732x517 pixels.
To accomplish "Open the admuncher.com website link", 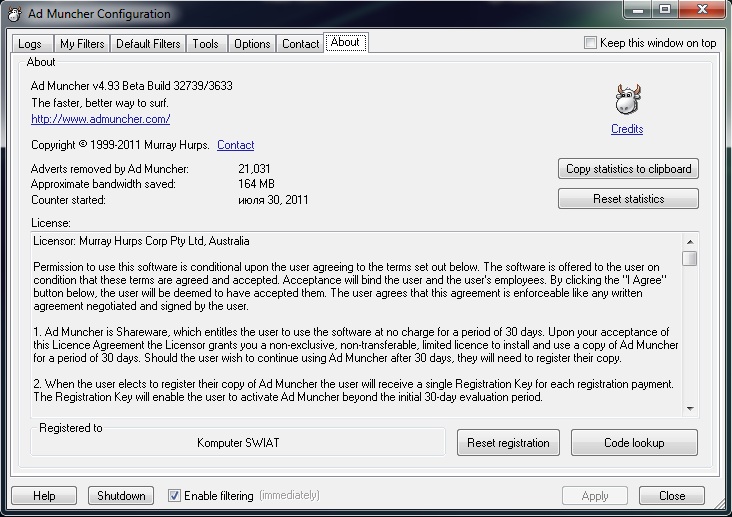I will coord(100,119).
